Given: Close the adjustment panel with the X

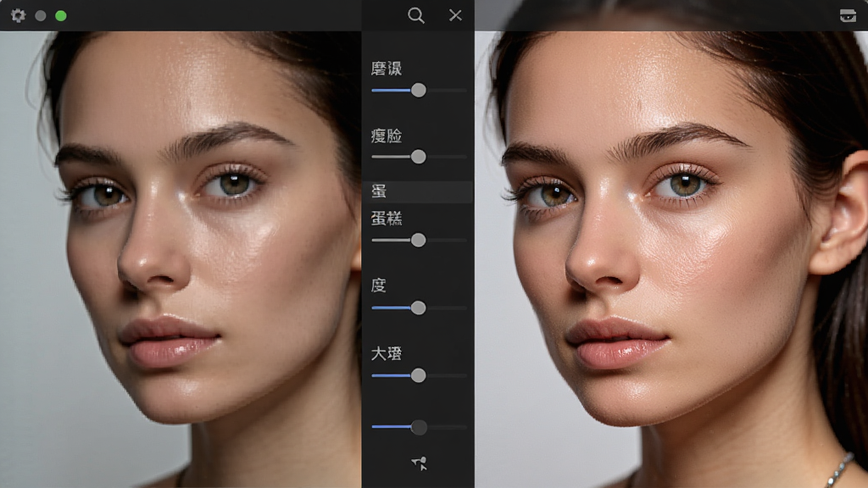Looking at the screenshot, I should tap(455, 15).
